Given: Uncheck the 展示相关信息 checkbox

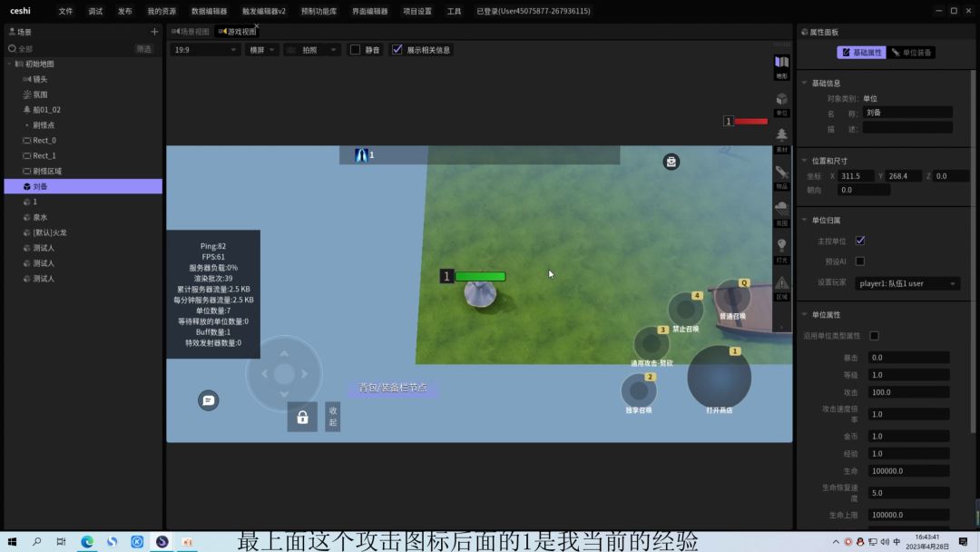Looking at the screenshot, I should click(x=397, y=50).
